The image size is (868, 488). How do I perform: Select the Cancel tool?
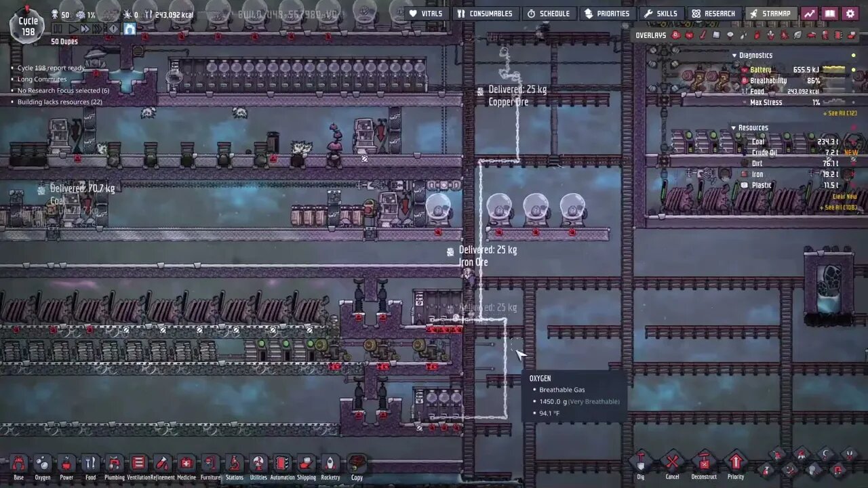672,466
